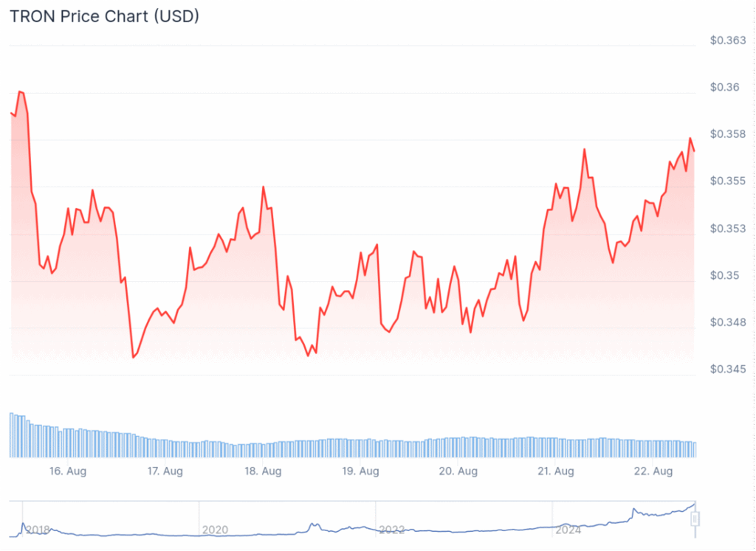
Task: Select the $0.36 price axis label
Action: click(x=724, y=88)
